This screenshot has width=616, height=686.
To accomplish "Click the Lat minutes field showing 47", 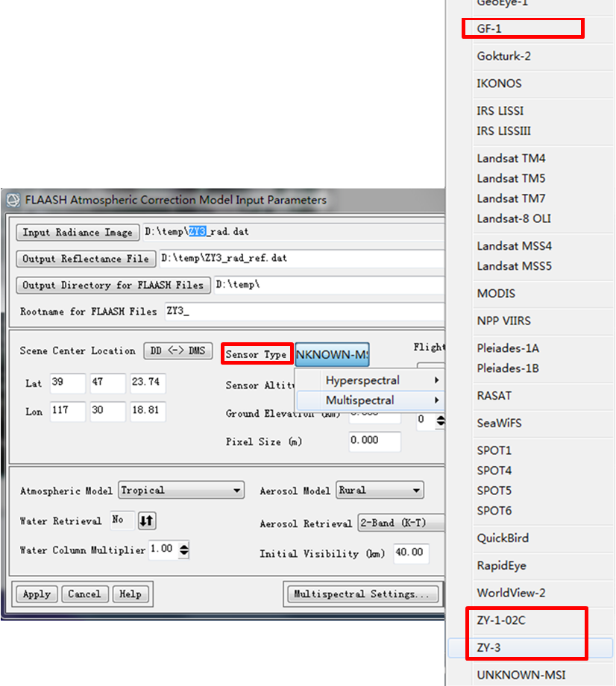I will click(107, 383).
